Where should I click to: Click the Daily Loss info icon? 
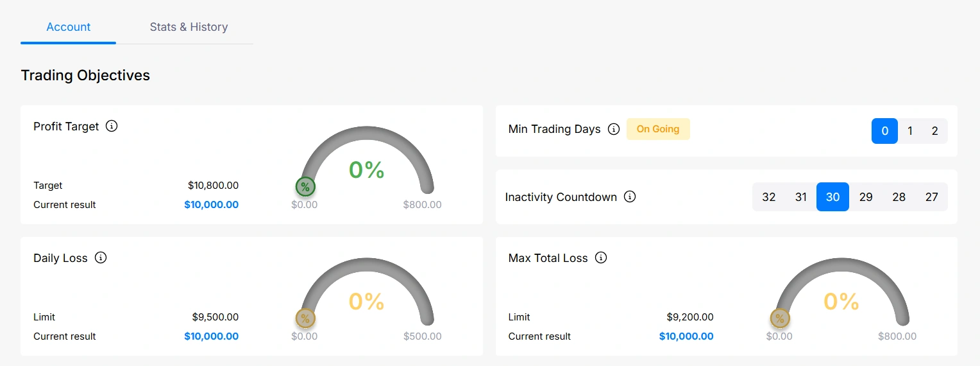(x=101, y=258)
